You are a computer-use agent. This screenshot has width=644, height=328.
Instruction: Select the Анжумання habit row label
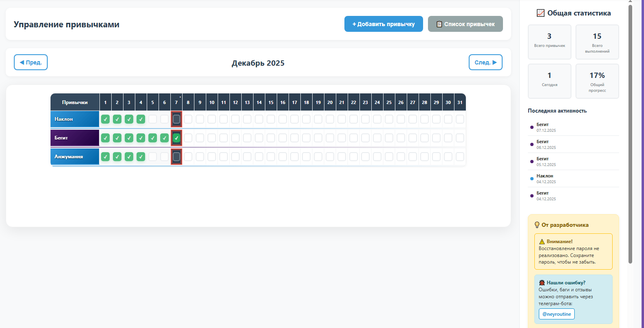pyautogui.click(x=75, y=157)
